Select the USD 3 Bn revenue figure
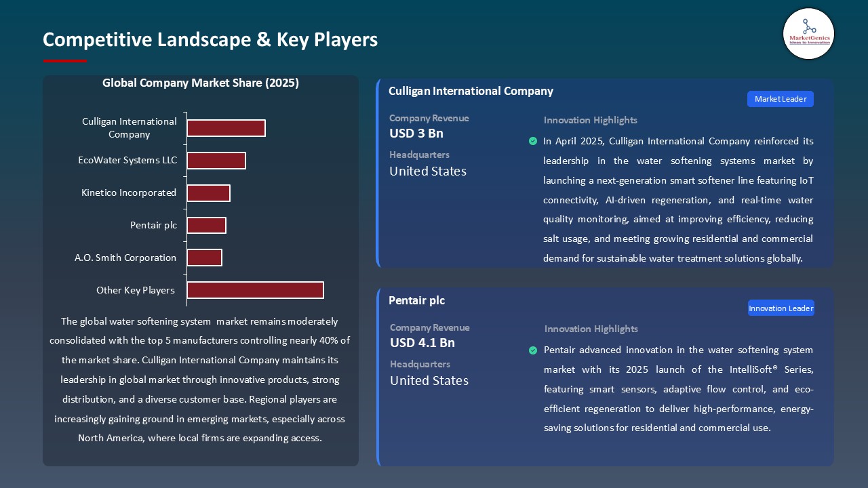This screenshot has width=868, height=488. click(x=416, y=133)
